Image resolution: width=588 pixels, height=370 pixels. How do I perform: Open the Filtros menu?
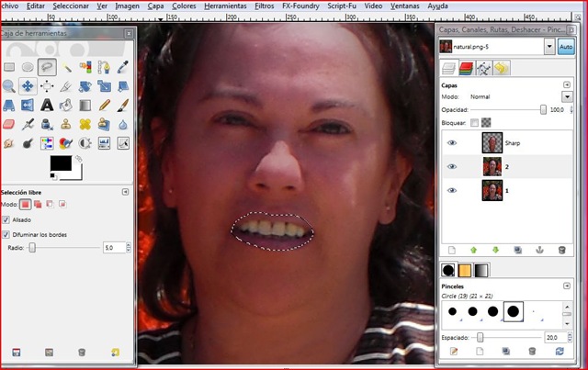pyautogui.click(x=265, y=6)
